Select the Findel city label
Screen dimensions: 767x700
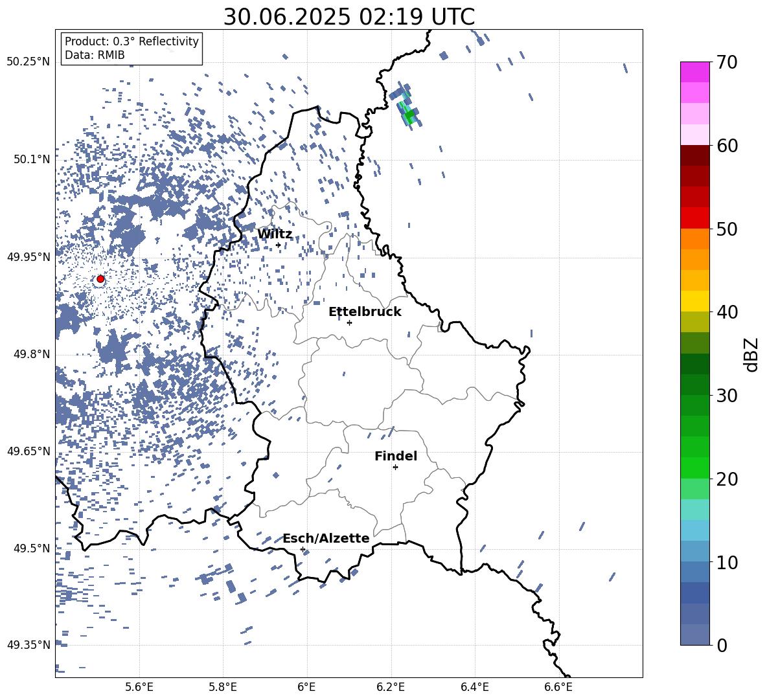coord(396,456)
